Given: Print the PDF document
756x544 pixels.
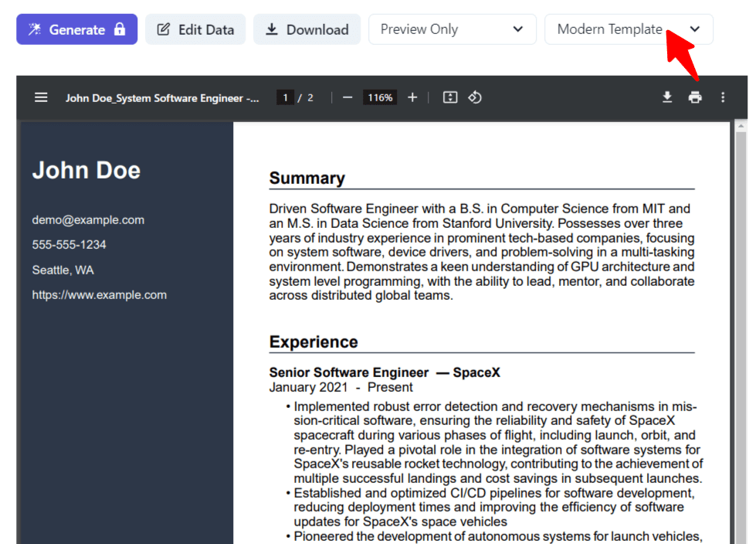Looking at the screenshot, I should pyautogui.click(x=695, y=97).
